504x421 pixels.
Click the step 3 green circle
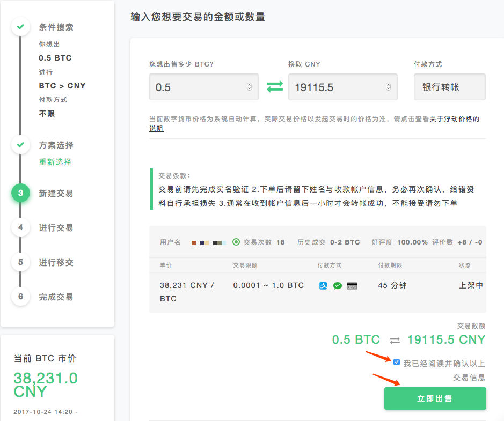click(x=20, y=193)
